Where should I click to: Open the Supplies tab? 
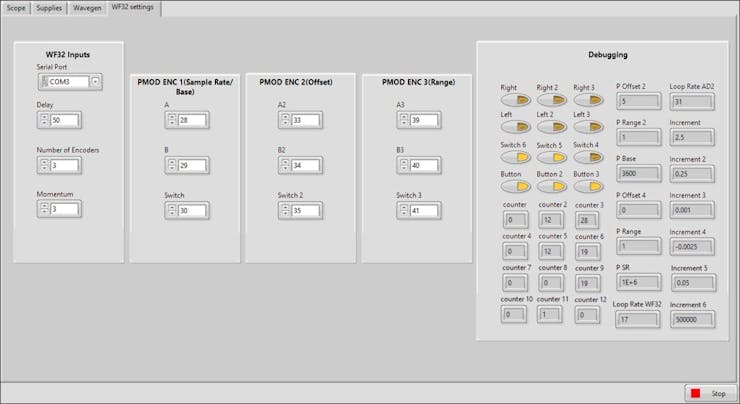(49, 8)
